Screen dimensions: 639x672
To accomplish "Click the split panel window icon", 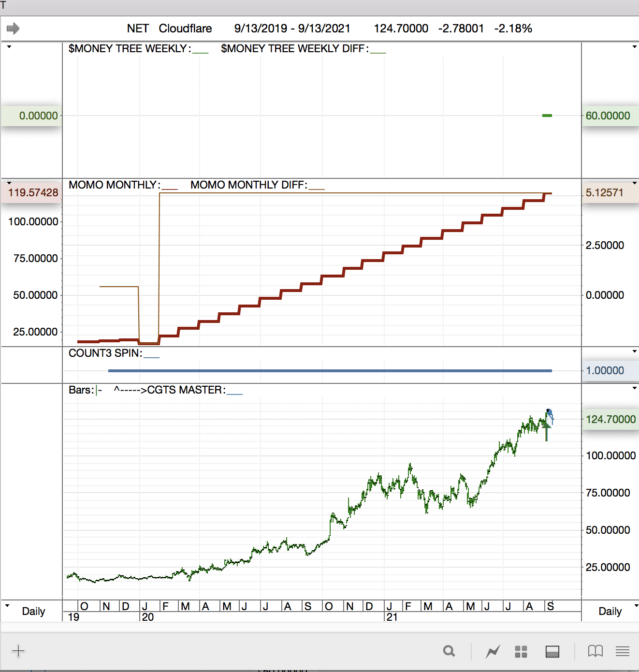I will pos(552,652).
